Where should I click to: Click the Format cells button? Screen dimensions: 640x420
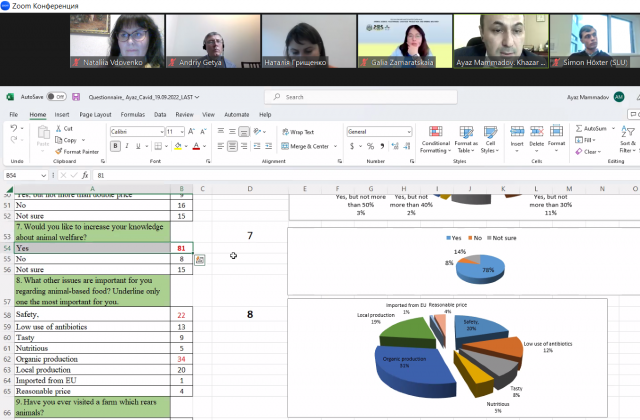point(556,139)
